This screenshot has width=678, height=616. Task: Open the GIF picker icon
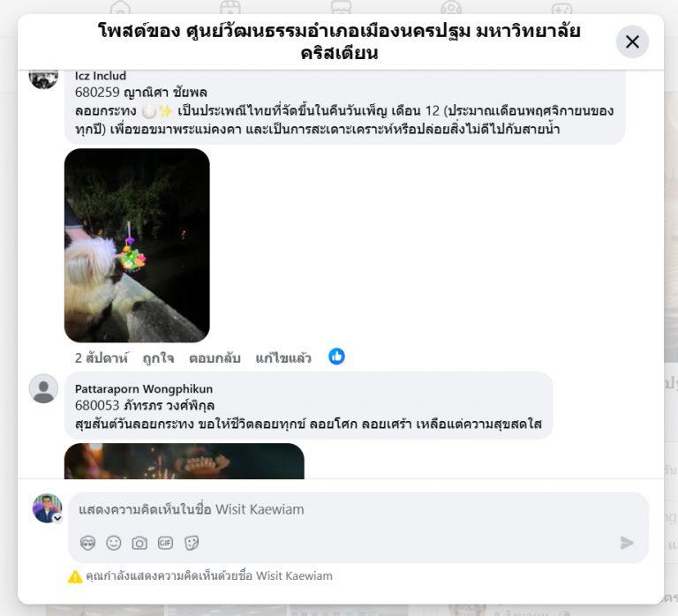165,543
